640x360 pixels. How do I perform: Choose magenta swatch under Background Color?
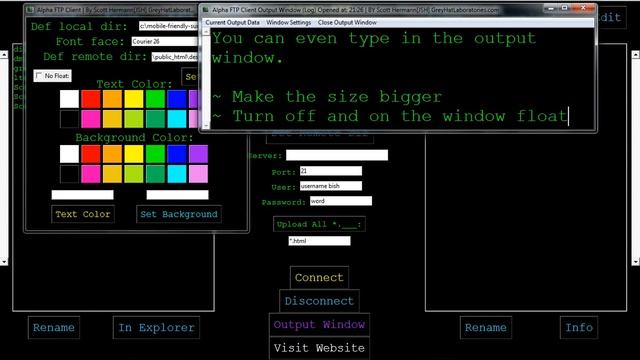[91, 174]
